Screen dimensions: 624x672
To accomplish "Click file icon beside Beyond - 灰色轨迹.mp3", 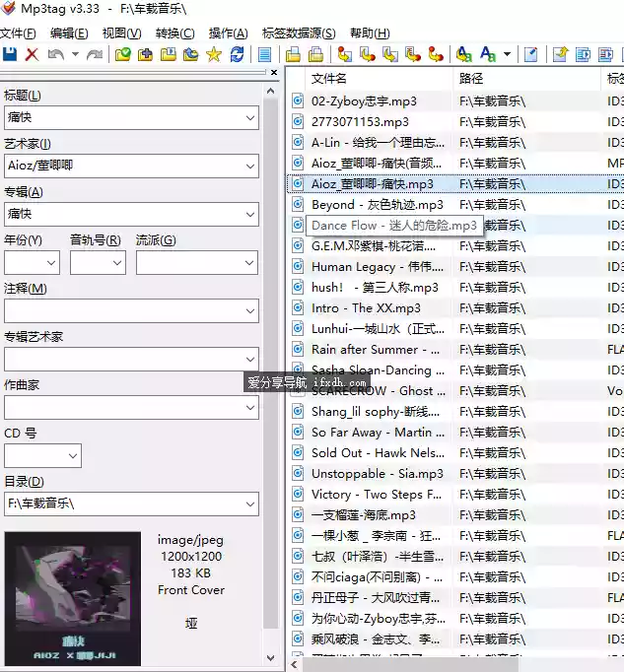I will (298, 204).
